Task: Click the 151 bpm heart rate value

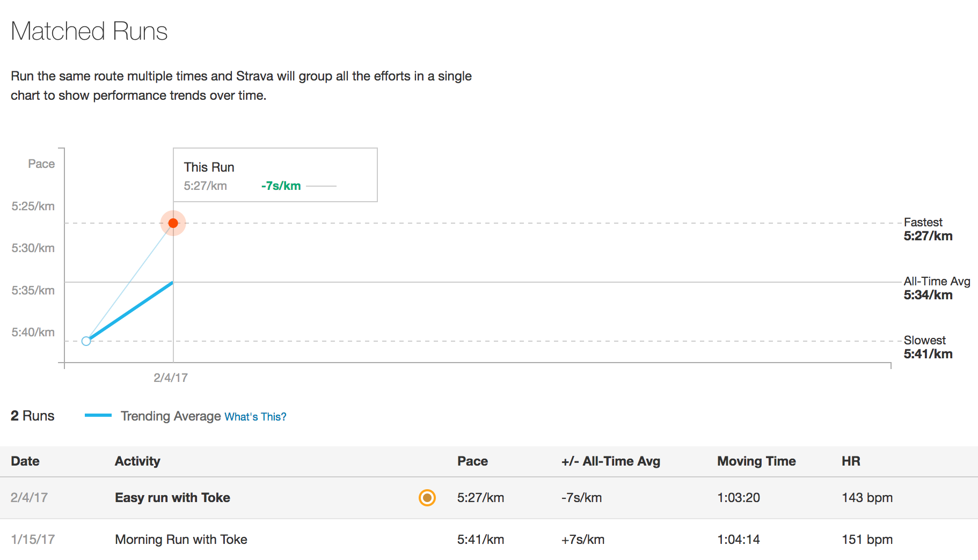Action: tap(867, 540)
